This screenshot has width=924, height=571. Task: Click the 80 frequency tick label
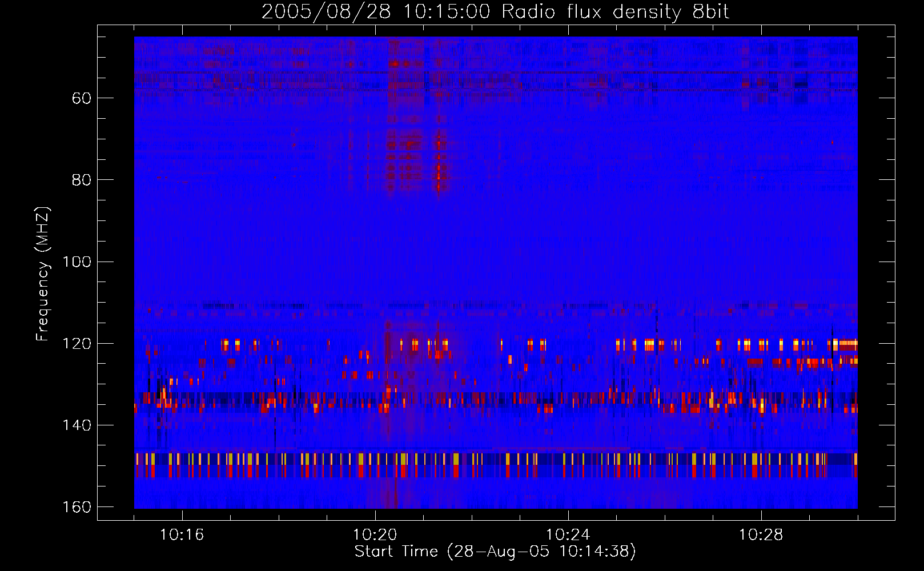coord(82,180)
